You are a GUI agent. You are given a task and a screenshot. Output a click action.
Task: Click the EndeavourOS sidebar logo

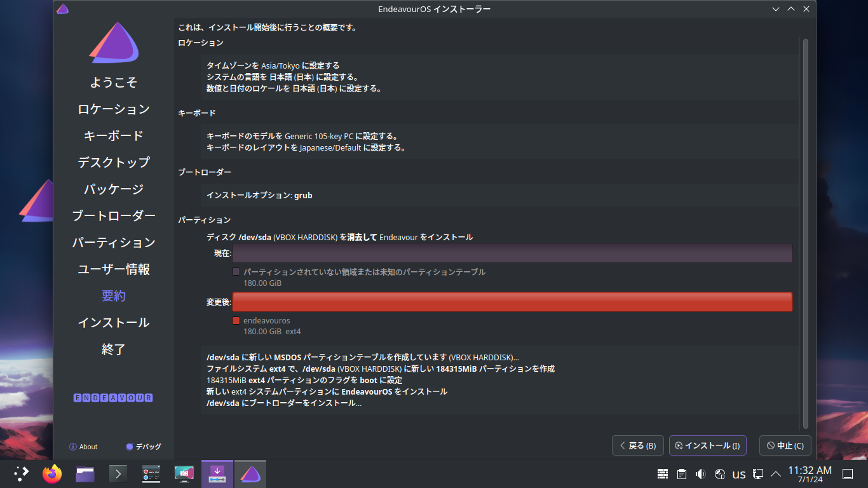(x=114, y=43)
